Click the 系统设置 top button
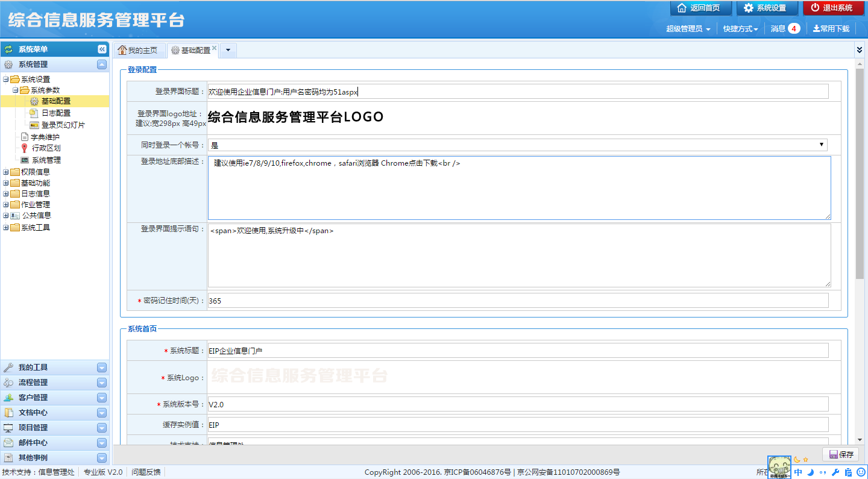Image resolution: width=868 pixels, height=479 pixels. click(x=767, y=8)
